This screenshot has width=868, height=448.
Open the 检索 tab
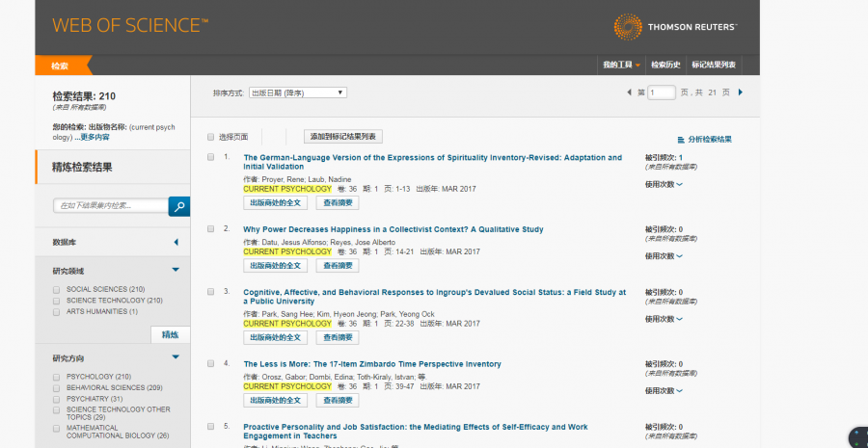[x=61, y=66]
